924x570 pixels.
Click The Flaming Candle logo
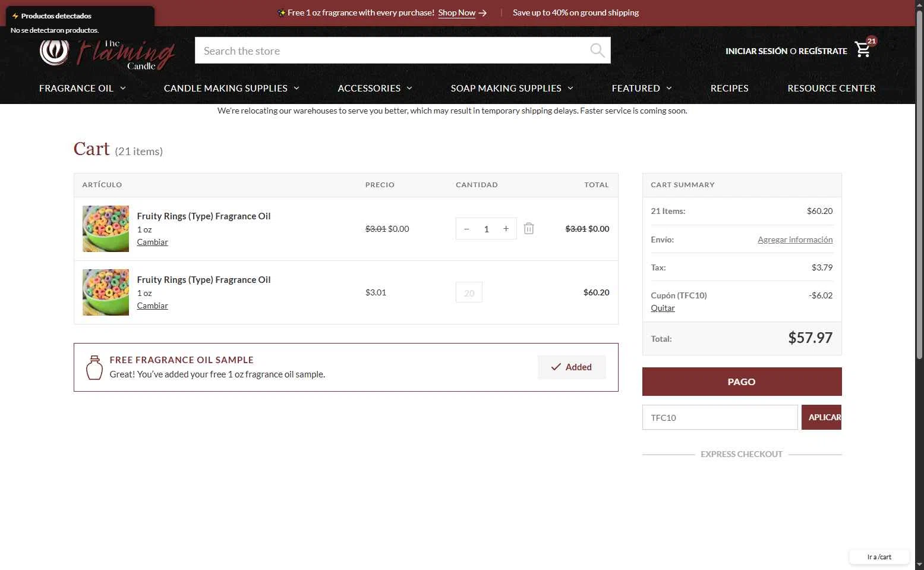(x=107, y=53)
